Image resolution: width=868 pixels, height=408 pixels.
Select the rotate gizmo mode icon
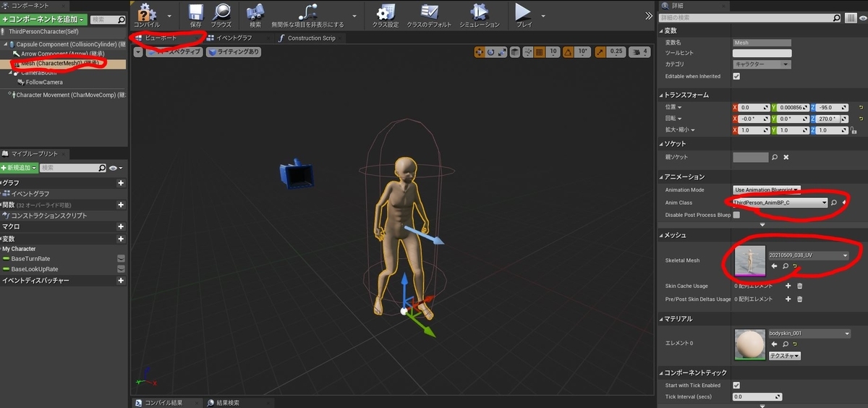[x=491, y=52]
